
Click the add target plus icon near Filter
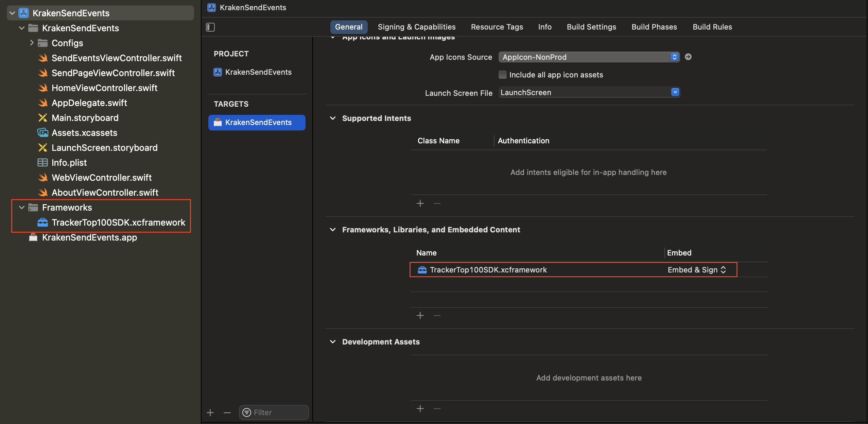pos(210,412)
